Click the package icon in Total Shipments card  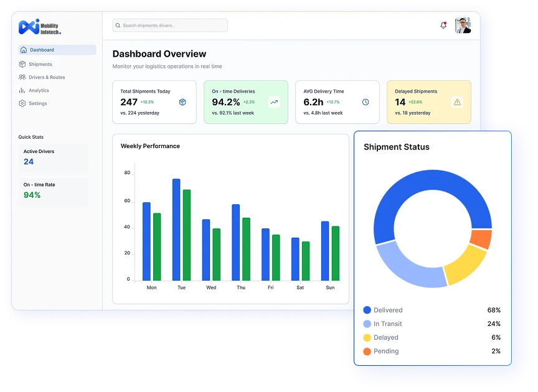[x=182, y=102]
